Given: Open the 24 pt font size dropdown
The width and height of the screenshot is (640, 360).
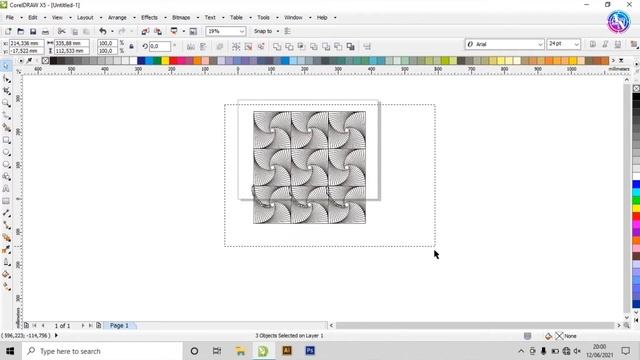Looking at the screenshot, I should (x=576, y=44).
